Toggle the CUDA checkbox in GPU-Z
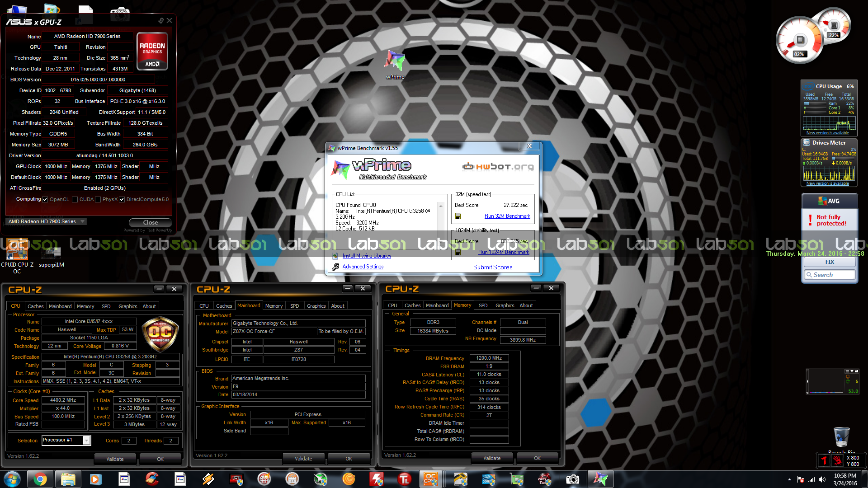868x488 pixels. click(75, 199)
